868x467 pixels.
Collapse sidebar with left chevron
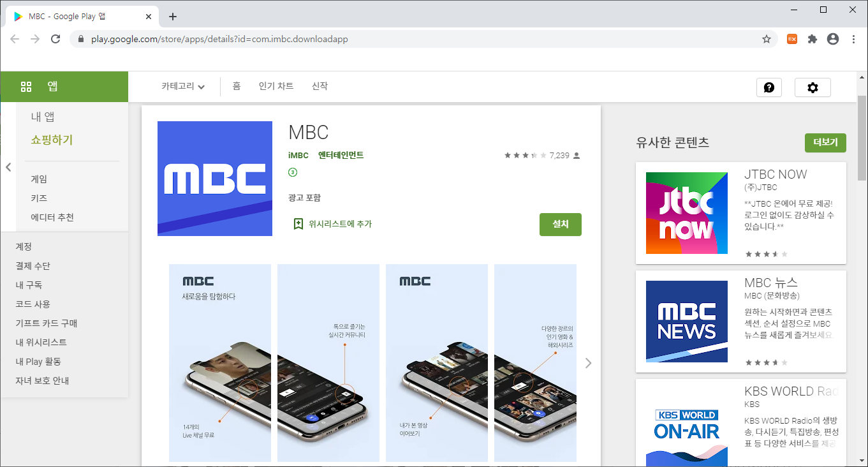(8, 167)
